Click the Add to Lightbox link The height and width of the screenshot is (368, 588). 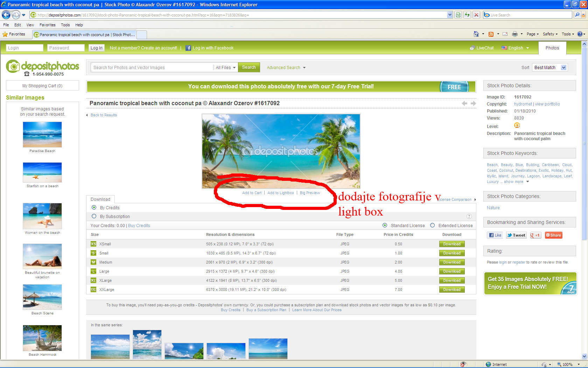280,193
